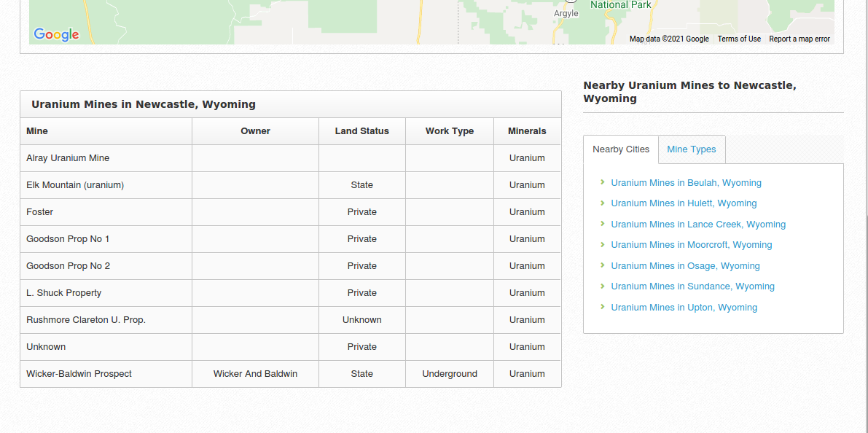
Task: Click the Owner column header
Action: (x=255, y=131)
